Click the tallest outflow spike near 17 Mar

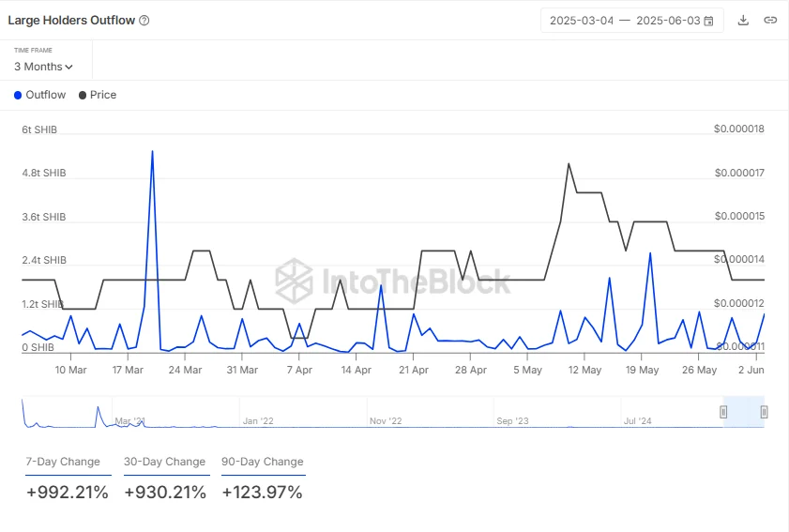(x=152, y=151)
